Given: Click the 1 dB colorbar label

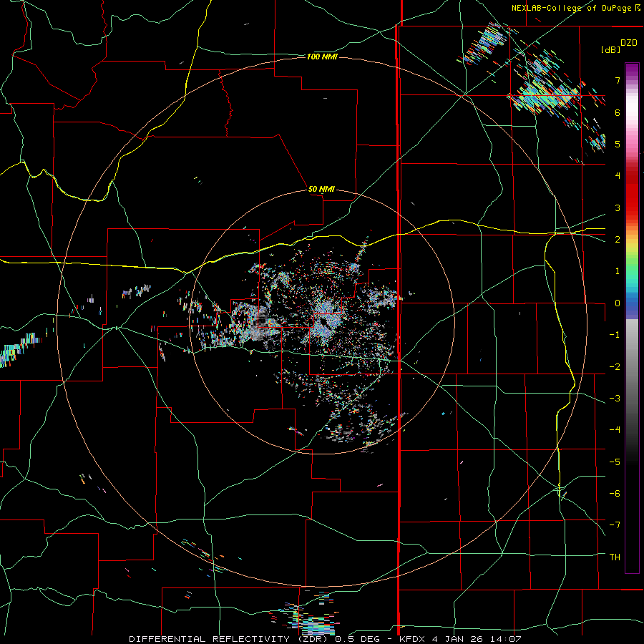Looking at the screenshot, I should pos(618,271).
